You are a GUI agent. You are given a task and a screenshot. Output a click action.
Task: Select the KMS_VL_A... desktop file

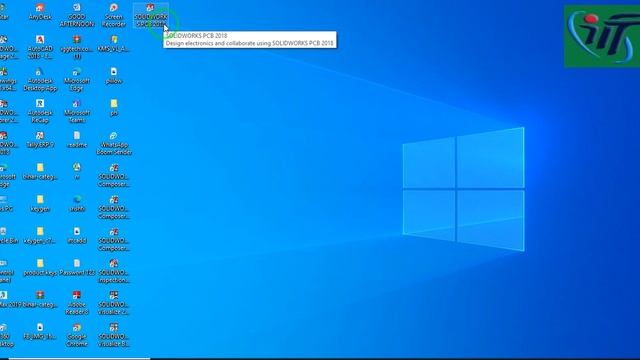tap(114, 44)
